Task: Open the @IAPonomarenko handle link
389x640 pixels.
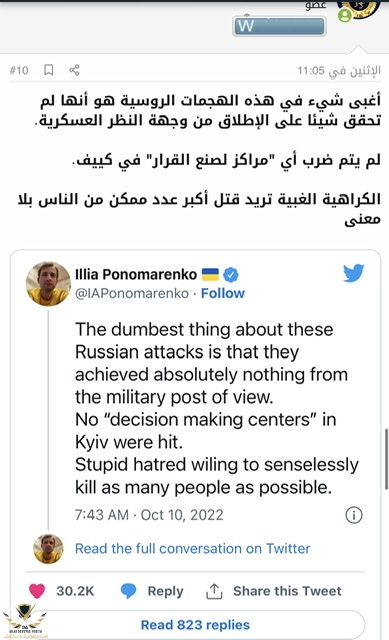Action: point(132,293)
